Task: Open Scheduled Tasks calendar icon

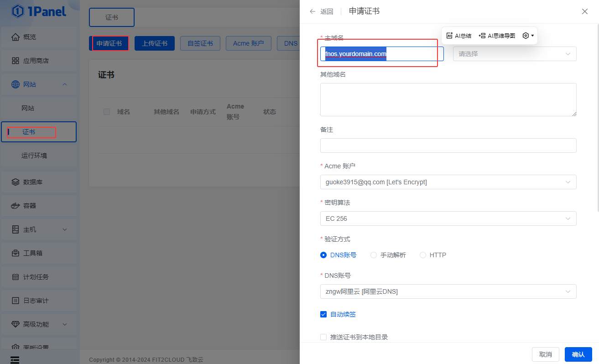Action: 16,277
